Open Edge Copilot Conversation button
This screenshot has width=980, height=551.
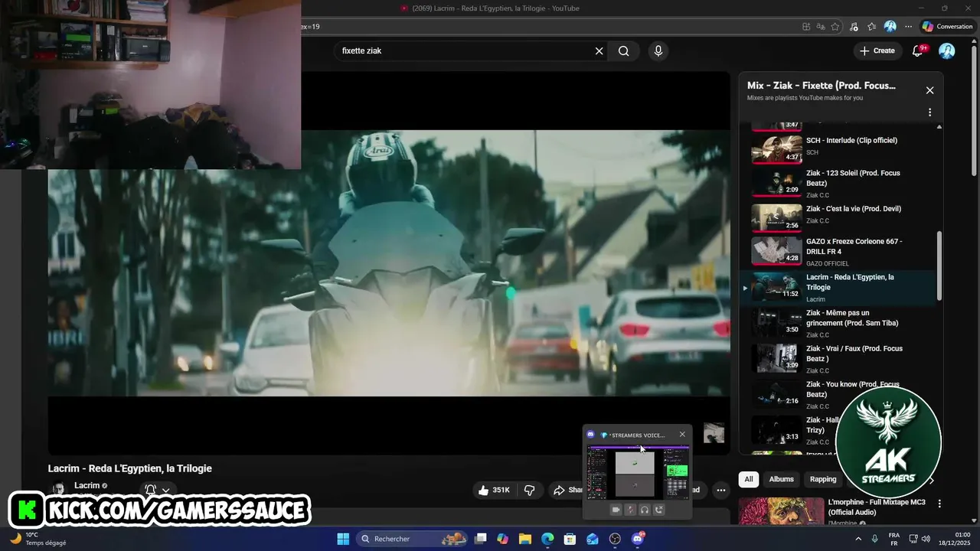tap(948, 26)
